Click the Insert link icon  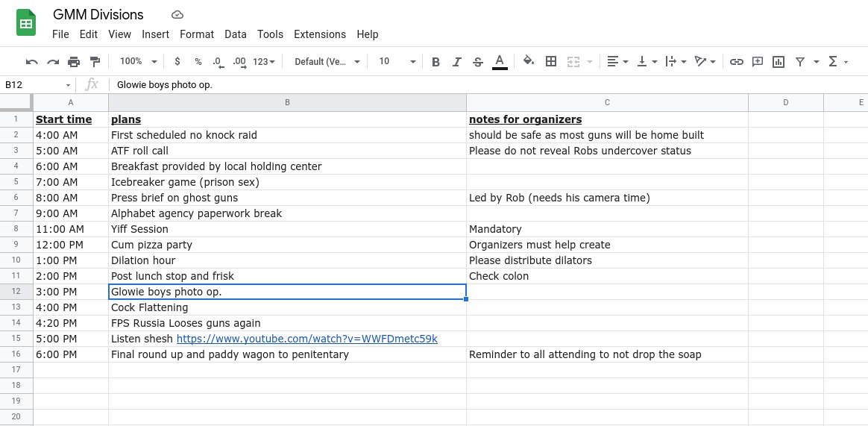tap(736, 61)
